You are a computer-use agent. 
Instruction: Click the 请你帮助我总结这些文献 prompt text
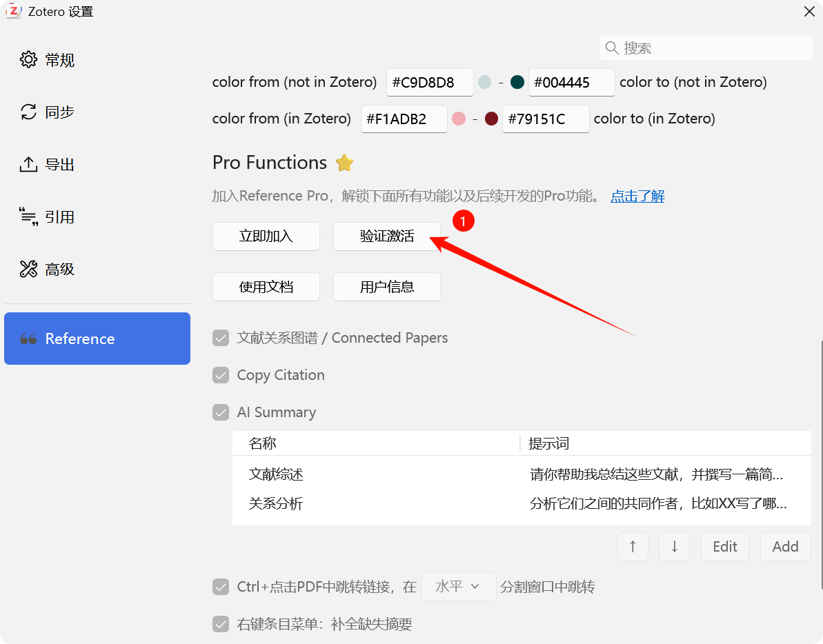pos(657,474)
